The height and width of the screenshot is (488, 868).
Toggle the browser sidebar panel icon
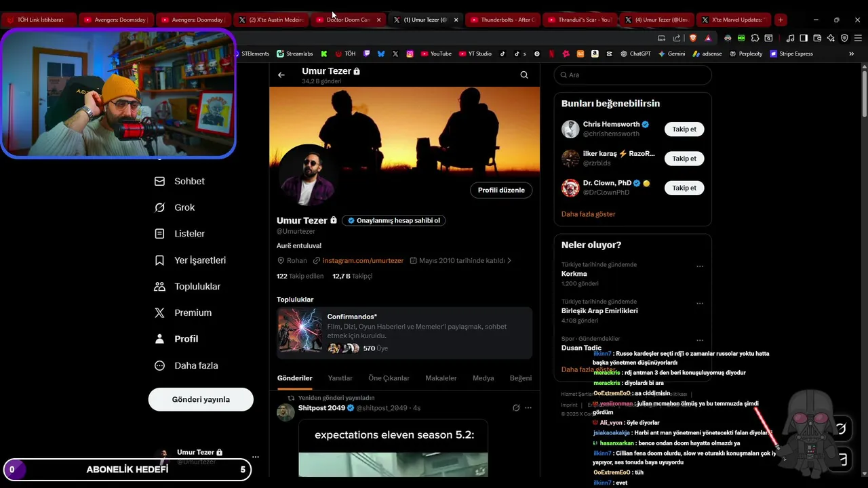click(804, 38)
